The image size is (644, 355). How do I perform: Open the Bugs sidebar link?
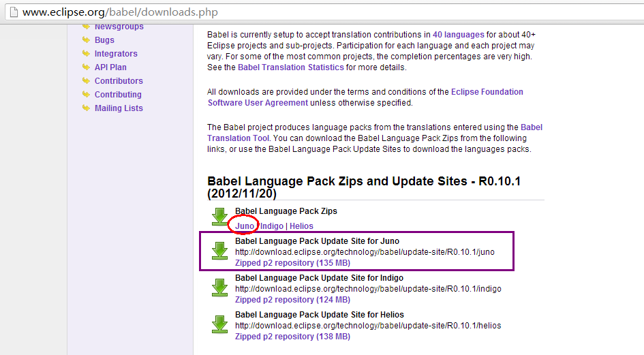click(x=104, y=40)
